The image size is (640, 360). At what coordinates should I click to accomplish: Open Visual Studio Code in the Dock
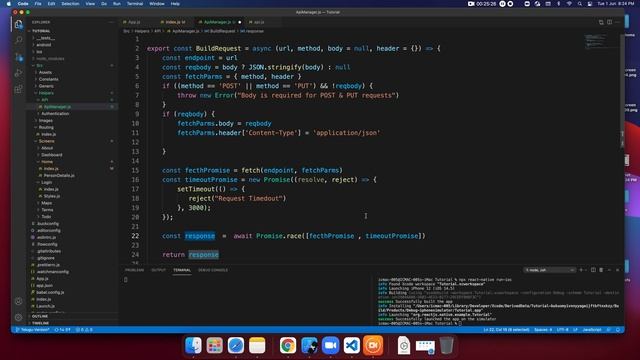351,345
